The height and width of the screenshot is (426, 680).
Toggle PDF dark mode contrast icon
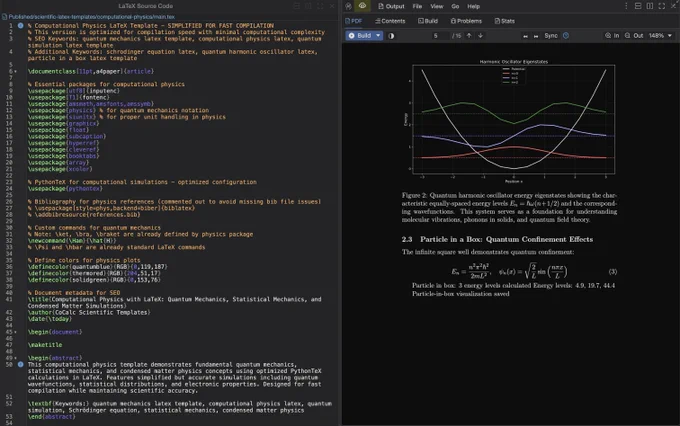[x=391, y=36]
